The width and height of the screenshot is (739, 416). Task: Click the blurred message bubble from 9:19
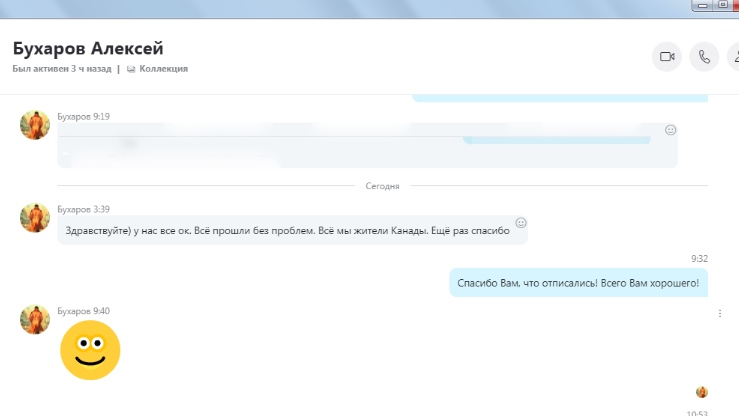[360, 146]
